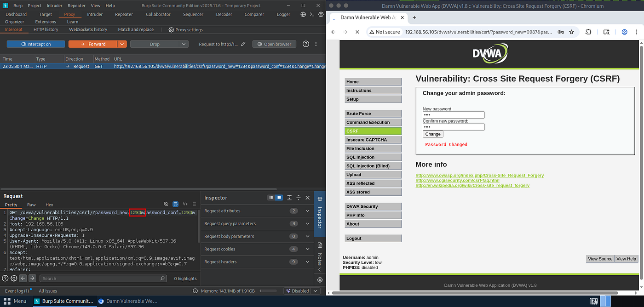Toggle Intercept on button
The image size is (644, 307).
[x=35, y=44]
